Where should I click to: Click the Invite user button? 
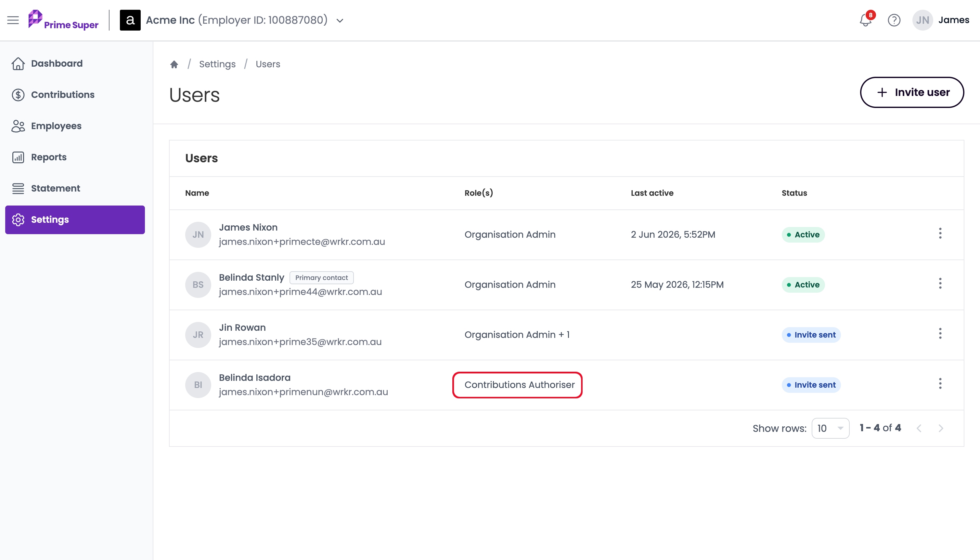pos(911,92)
